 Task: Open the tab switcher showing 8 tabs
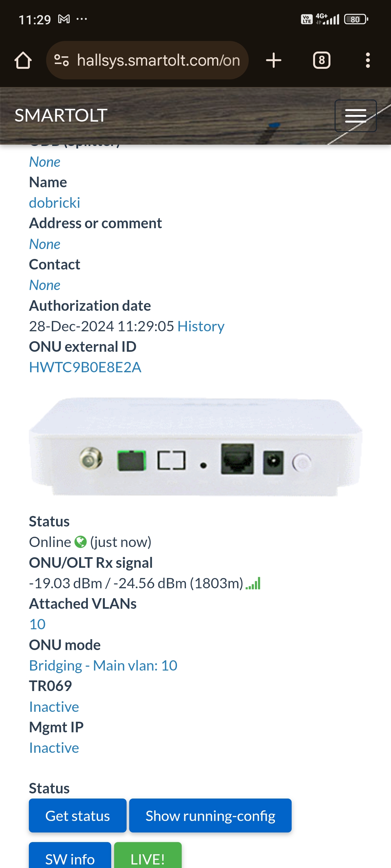321,60
